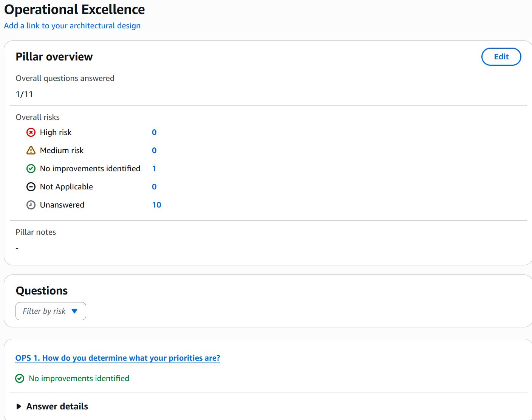Image resolution: width=532 pixels, height=420 pixels.
Task: Click the Unanswered count 10
Action: 156,205
